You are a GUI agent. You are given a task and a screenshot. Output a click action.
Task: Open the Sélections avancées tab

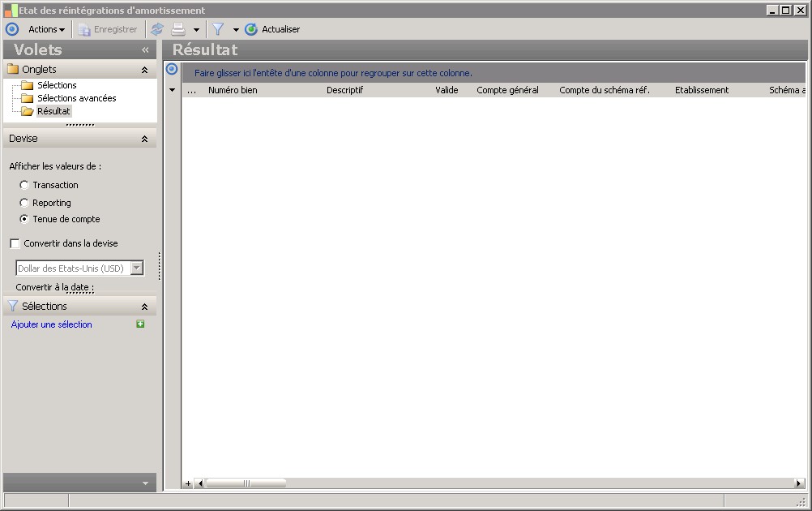coord(77,98)
